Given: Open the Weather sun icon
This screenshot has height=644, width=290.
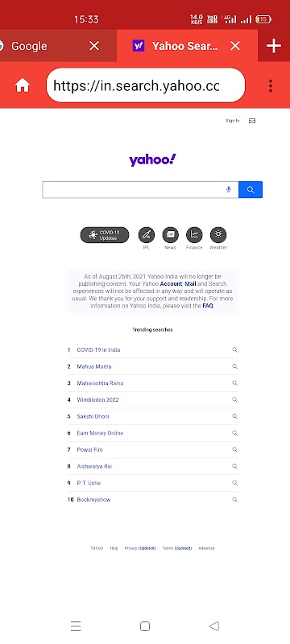Looking at the screenshot, I should (x=218, y=234).
